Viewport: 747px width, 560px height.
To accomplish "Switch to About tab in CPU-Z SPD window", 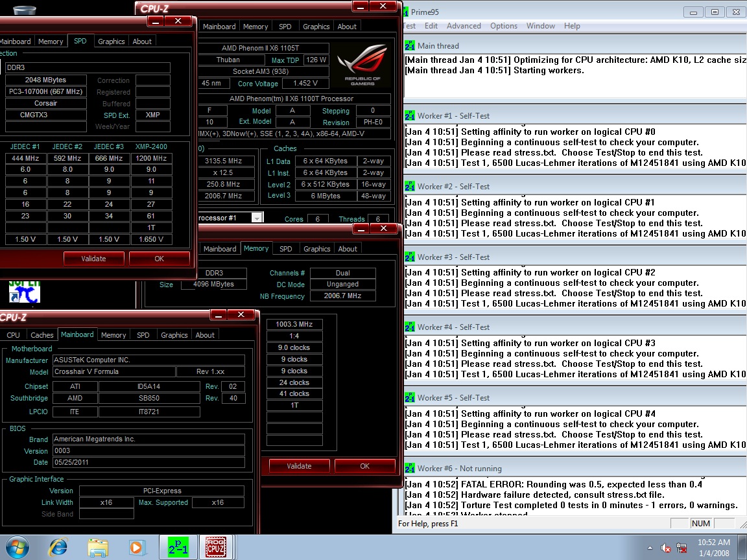I will (142, 41).
